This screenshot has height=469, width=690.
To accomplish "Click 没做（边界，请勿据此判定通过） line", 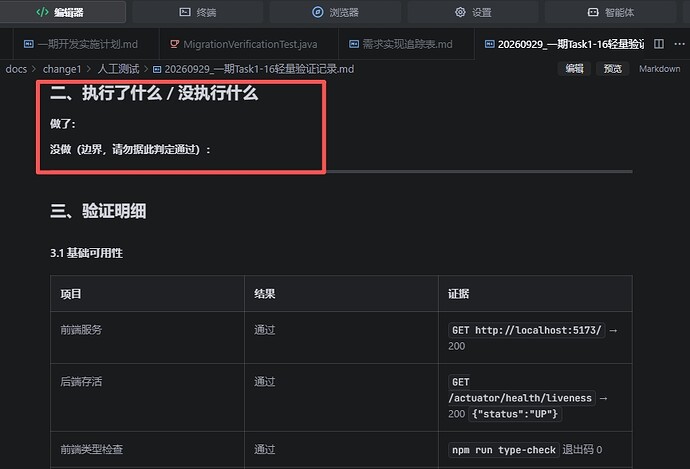I will click(130, 150).
